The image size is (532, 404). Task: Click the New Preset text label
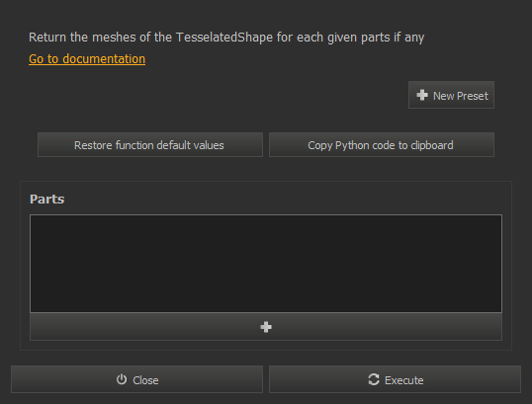(x=461, y=96)
